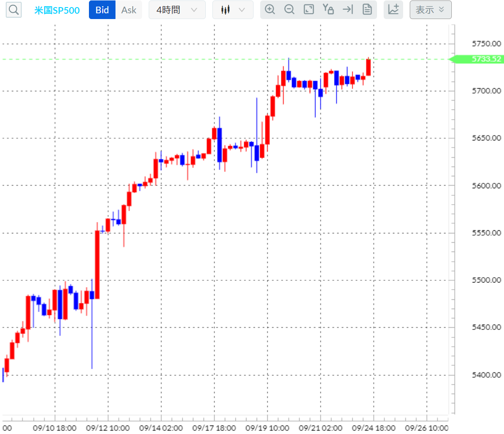Click the 09/10 18:00 time axis label
Screen dimensions: 504x434
[x=54, y=428]
